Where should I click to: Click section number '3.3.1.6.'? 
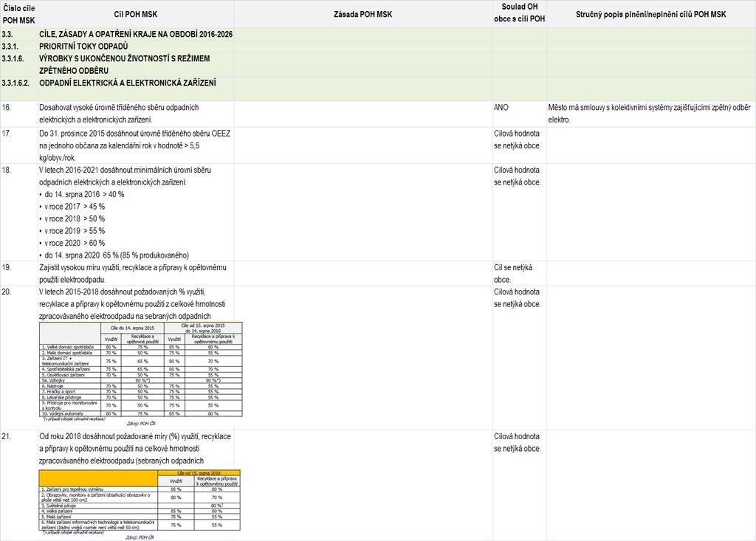(x=13, y=58)
